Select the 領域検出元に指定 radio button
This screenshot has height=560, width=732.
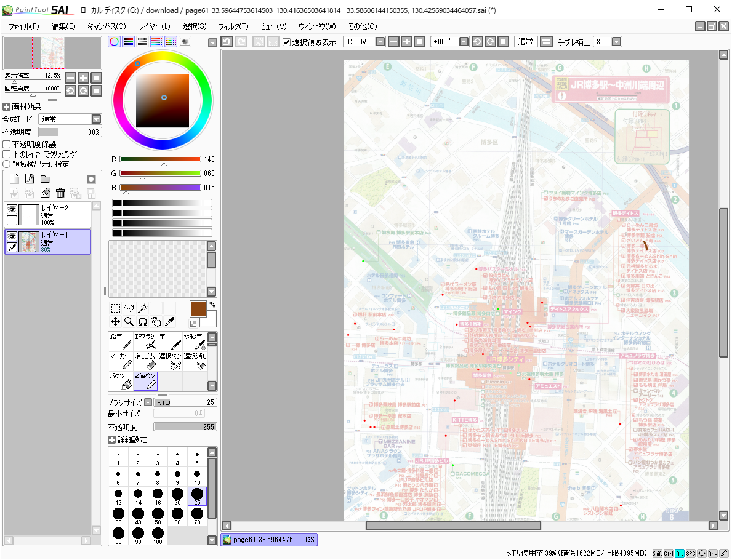click(7, 164)
